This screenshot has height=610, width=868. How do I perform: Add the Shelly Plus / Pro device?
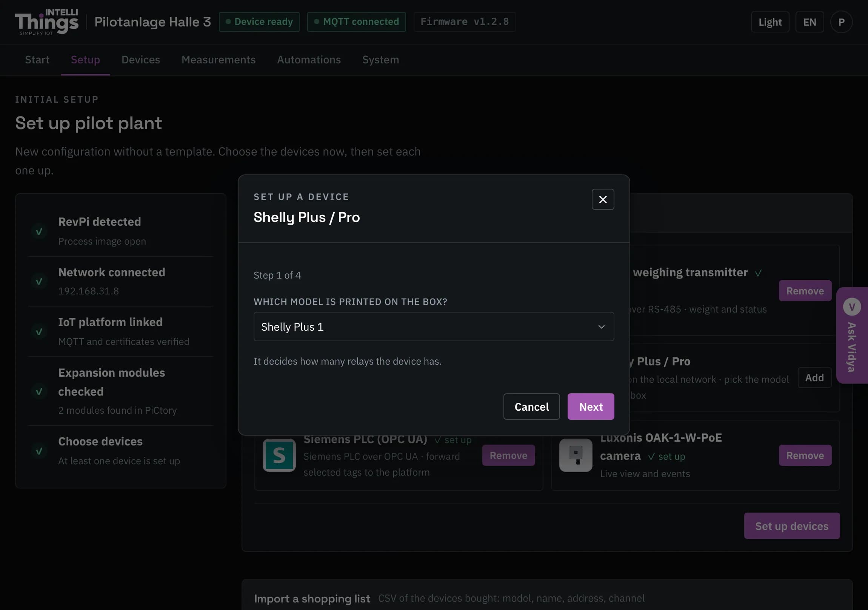tap(814, 377)
